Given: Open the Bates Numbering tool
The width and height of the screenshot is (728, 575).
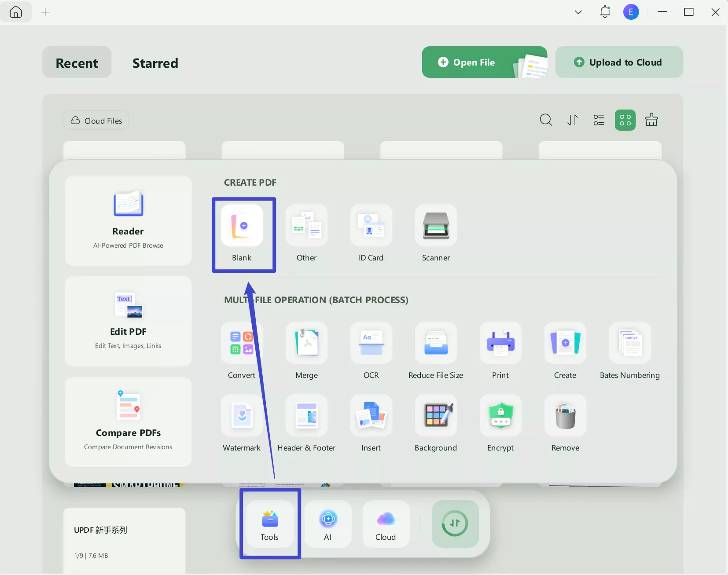Looking at the screenshot, I should [629, 350].
